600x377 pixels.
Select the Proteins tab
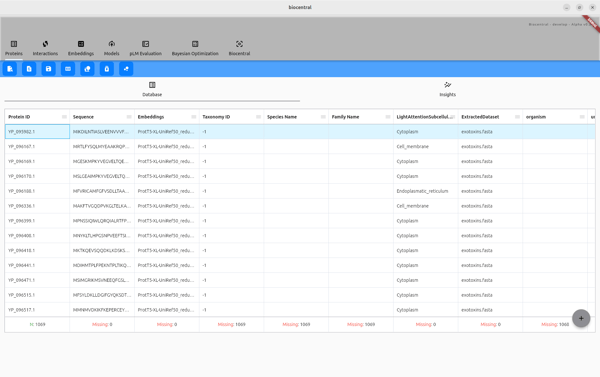[x=14, y=48]
